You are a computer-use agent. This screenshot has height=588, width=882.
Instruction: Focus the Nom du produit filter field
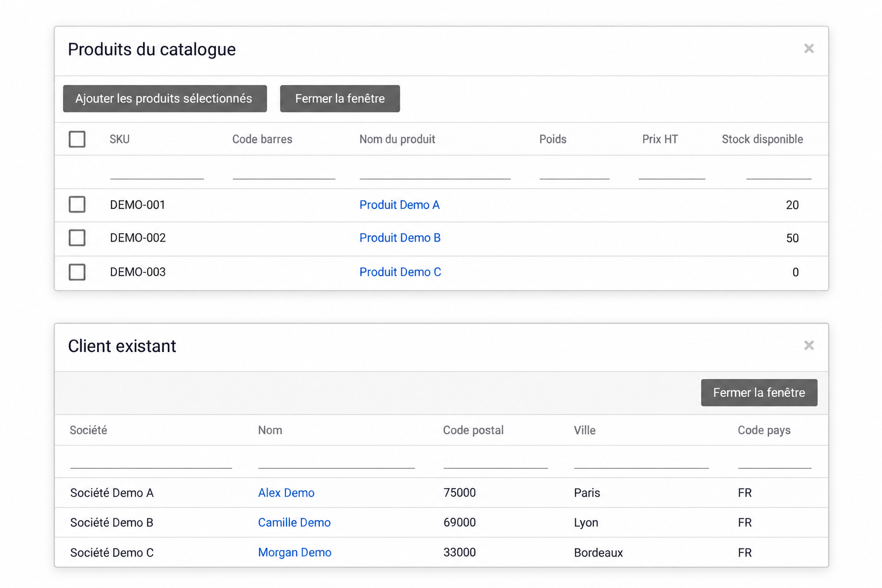435,172
